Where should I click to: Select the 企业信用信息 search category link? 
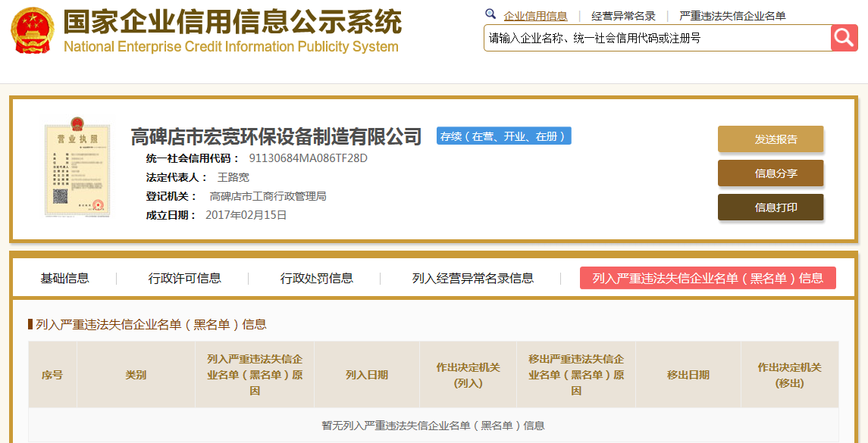click(535, 16)
